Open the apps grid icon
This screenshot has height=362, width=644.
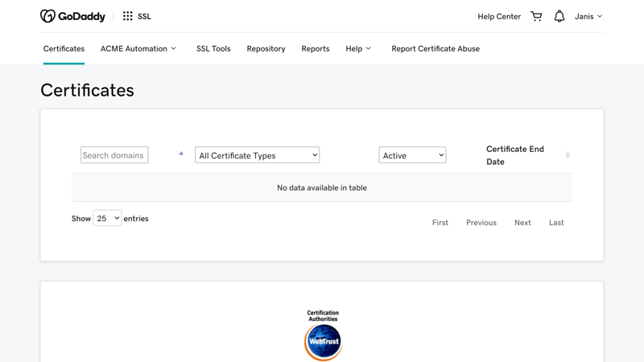[x=127, y=16]
